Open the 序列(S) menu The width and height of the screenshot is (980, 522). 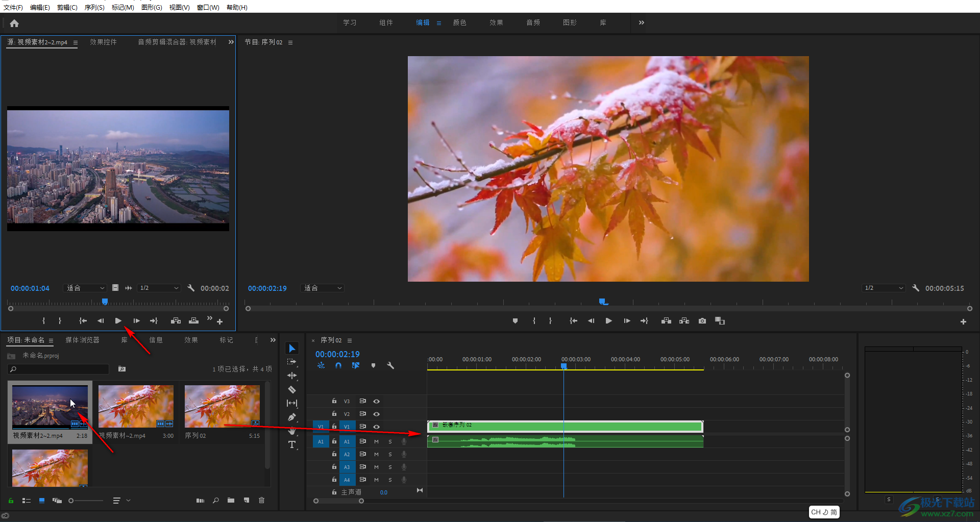94,7
